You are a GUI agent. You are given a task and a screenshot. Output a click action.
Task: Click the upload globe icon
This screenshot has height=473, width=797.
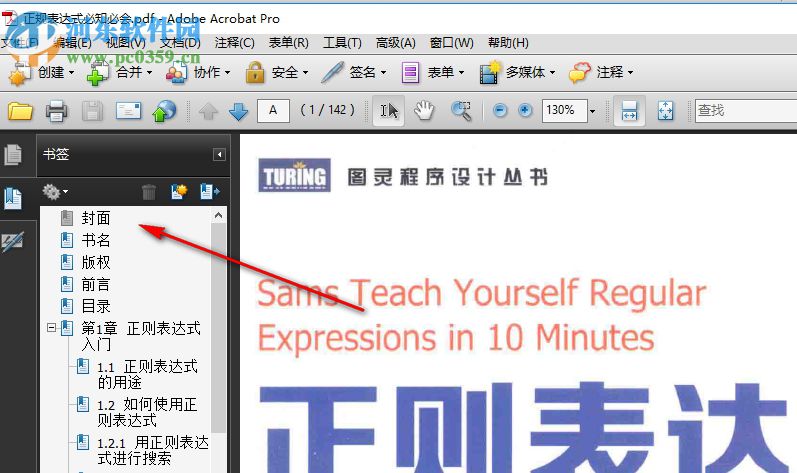(164, 111)
